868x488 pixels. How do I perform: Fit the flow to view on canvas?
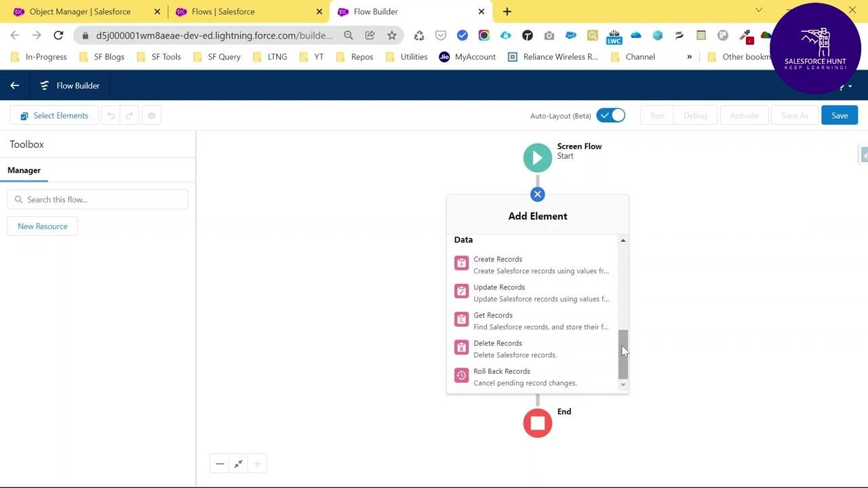239,464
